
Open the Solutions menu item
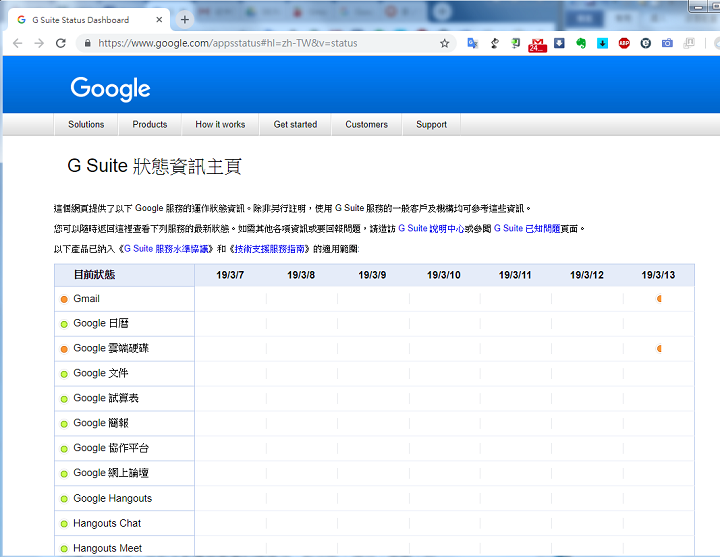(86, 124)
